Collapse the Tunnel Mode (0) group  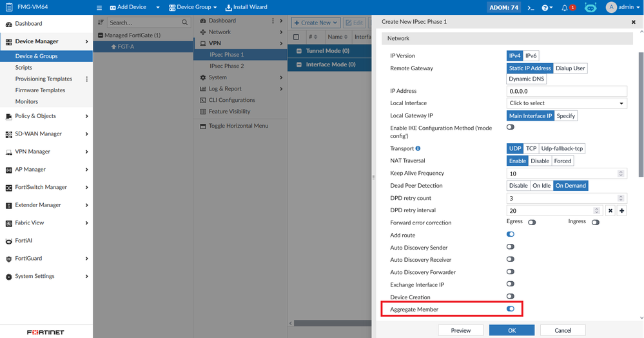[299, 51]
